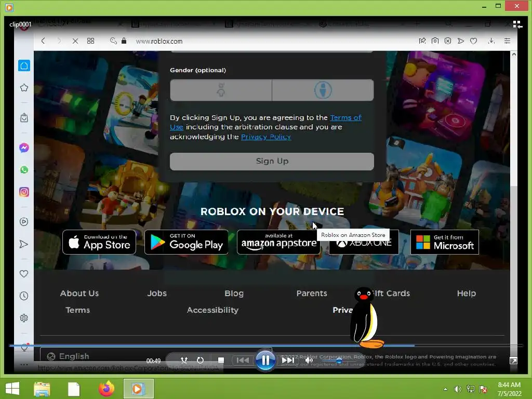The image size is (532, 399).
Task: Switch to the Library view
Action: (x=517, y=24)
